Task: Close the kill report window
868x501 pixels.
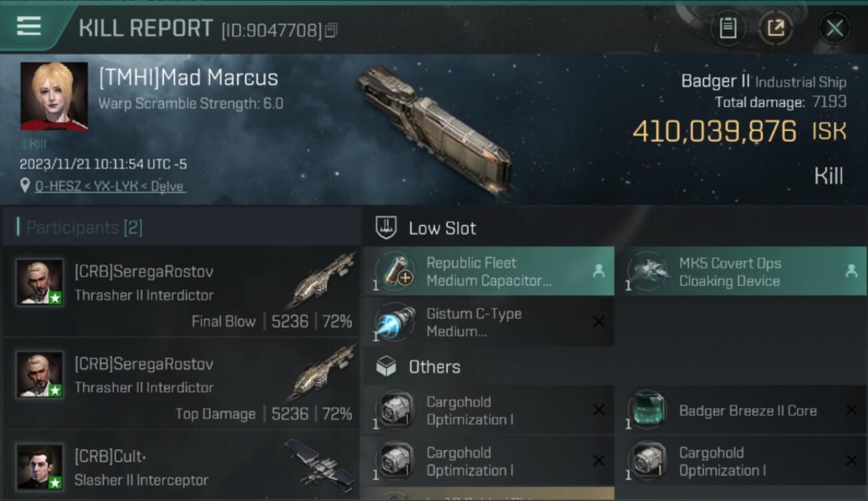Action: (x=835, y=28)
